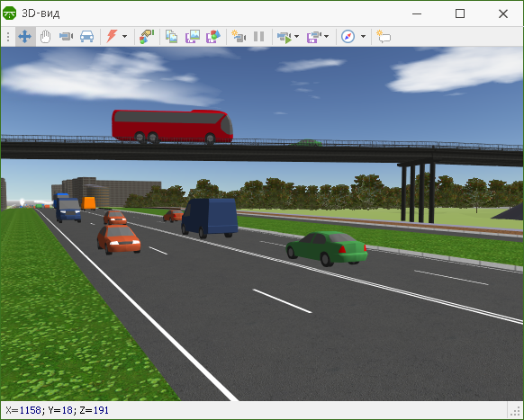Save the 3D view as an image

point(193,36)
